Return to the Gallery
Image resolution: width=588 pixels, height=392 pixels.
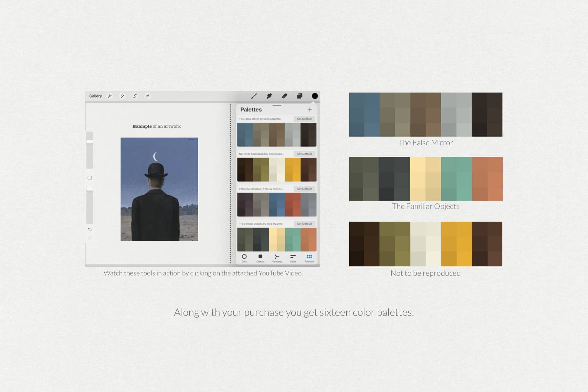(95, 96)
